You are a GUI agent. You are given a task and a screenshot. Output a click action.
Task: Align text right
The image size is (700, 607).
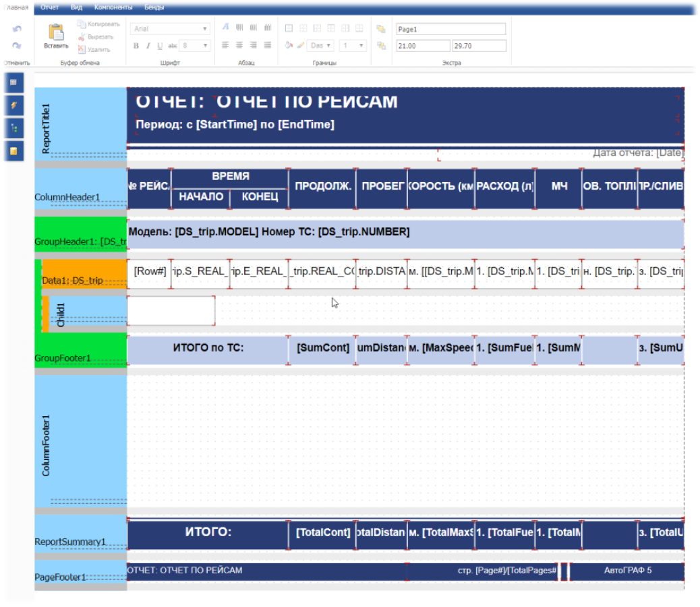(x=253, y=45)
